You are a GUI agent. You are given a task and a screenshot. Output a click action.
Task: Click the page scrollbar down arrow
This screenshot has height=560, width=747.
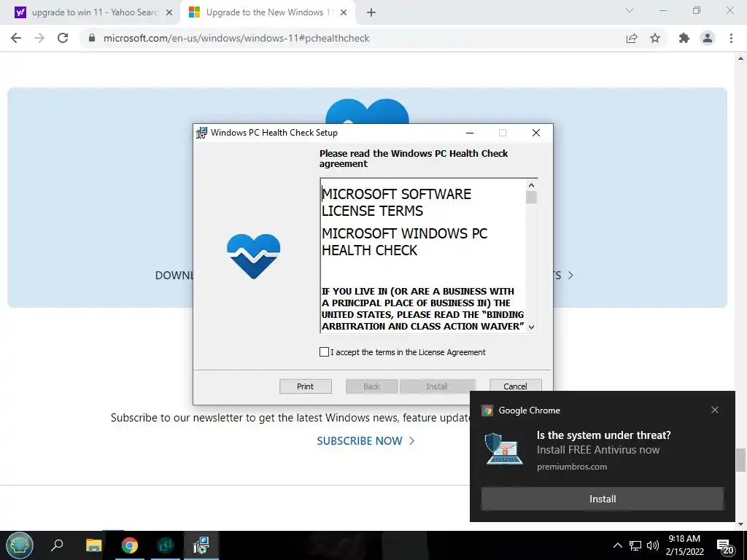[x=741, y=524]
